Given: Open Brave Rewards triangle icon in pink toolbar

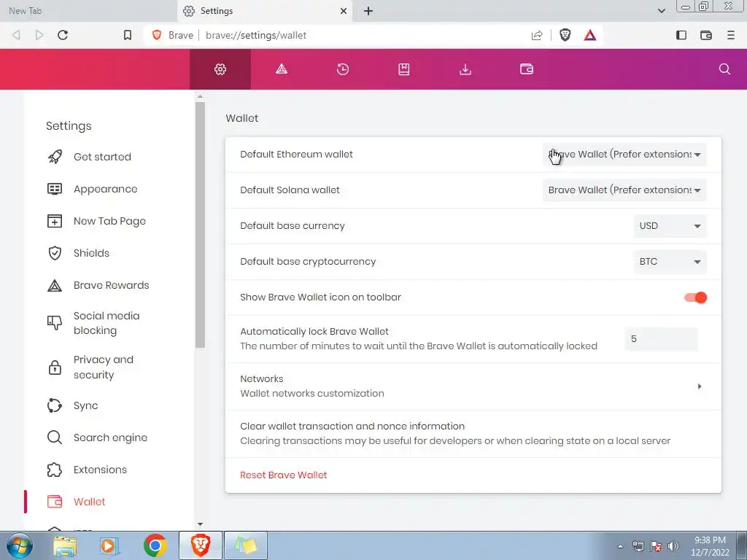Looking at the screenshot, I should 282,69.
